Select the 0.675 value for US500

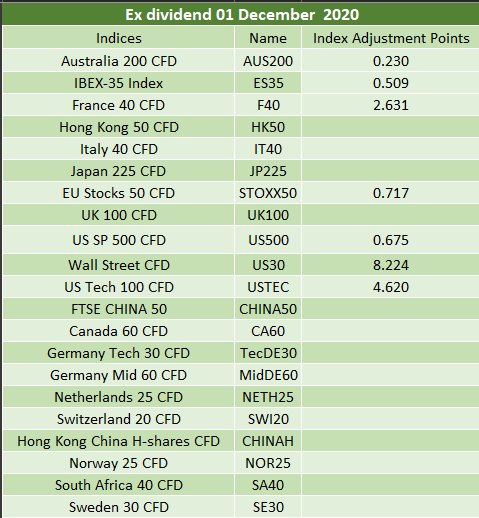(x=391, y=240)
